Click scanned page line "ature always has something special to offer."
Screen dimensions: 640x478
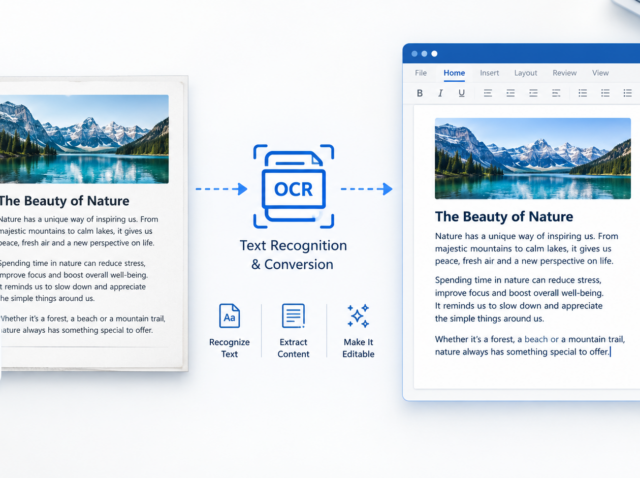tap(76, 330)
